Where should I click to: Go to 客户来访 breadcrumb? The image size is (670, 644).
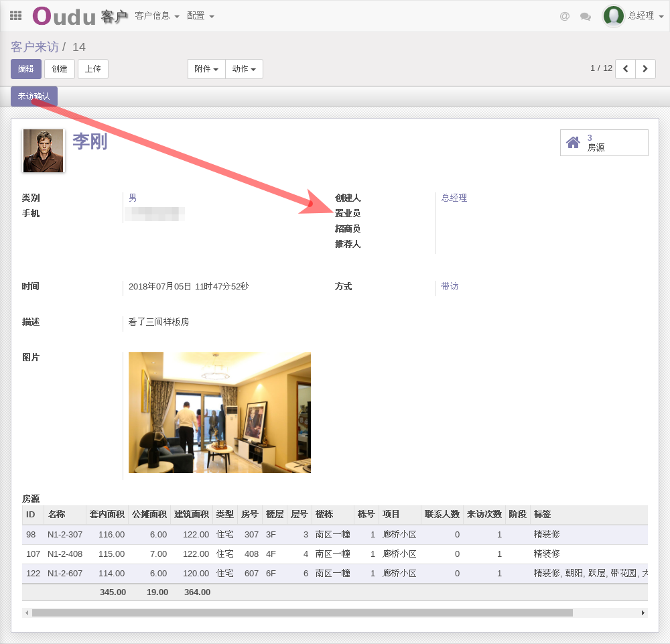tap(35, 47)
